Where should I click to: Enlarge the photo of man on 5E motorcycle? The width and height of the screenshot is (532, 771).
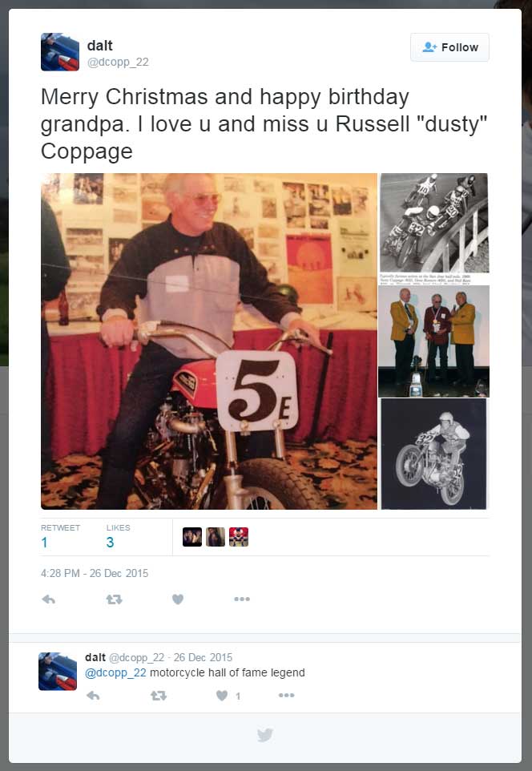click(x=209, y=341)
